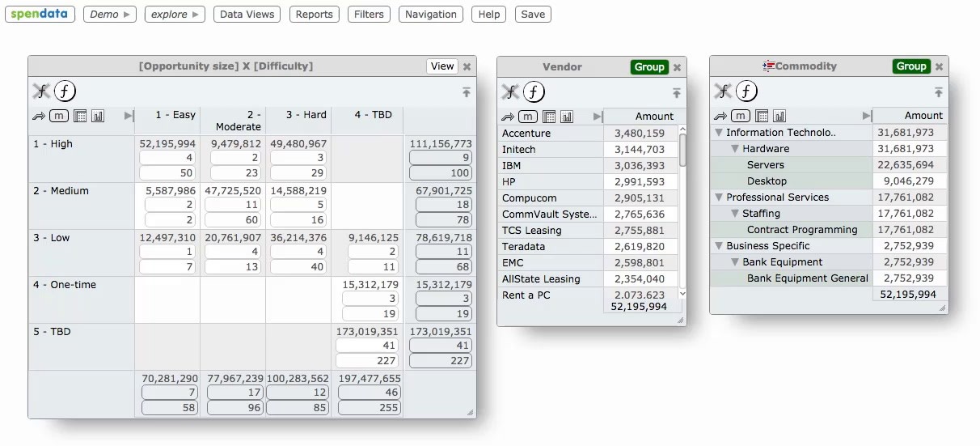
Task: Click table grid icon in Opportunity size panel
Action: click(80, 117)
